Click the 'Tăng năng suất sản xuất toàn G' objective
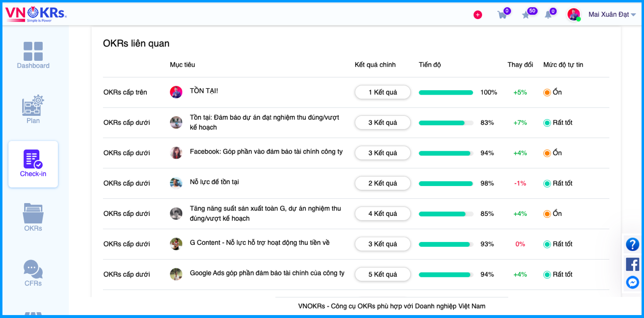Viewport: 644px width, 318px height. (x=266, y=213)
